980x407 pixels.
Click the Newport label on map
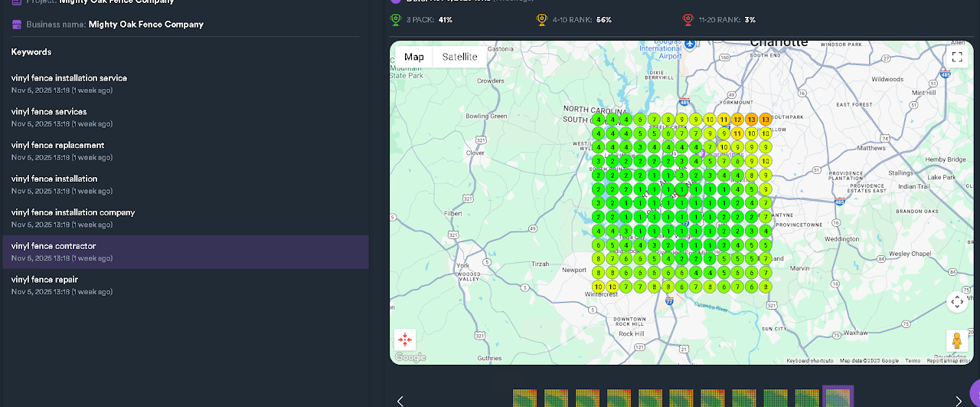point(573,270)
